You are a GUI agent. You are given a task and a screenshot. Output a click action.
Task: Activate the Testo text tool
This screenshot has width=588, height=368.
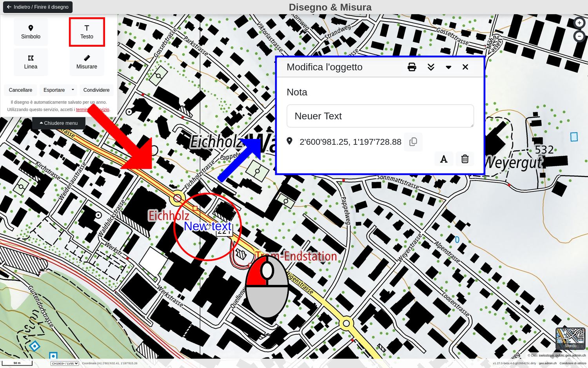[87, 32]
